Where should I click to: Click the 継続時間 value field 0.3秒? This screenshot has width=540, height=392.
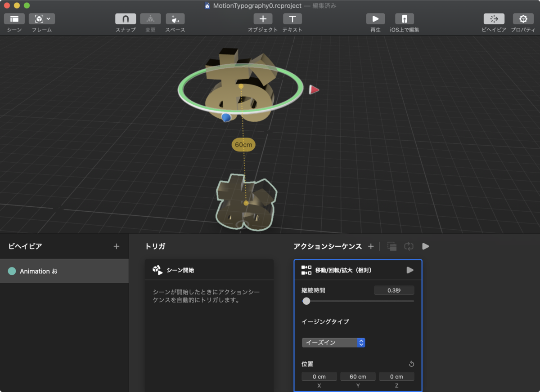point(394,290)
